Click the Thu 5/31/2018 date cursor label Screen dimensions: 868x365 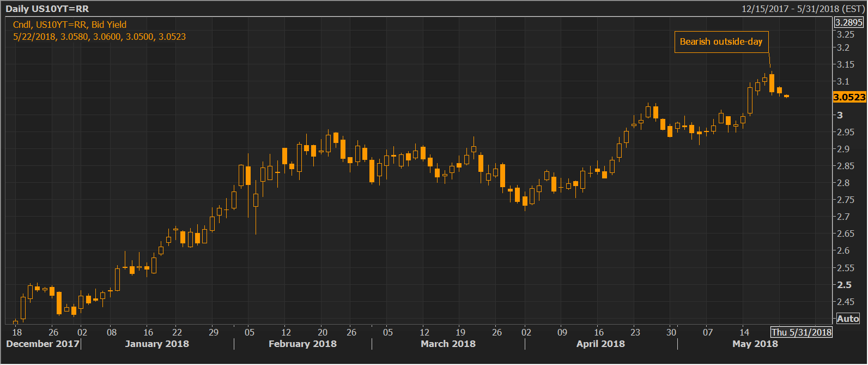click(x=801, y=332)
